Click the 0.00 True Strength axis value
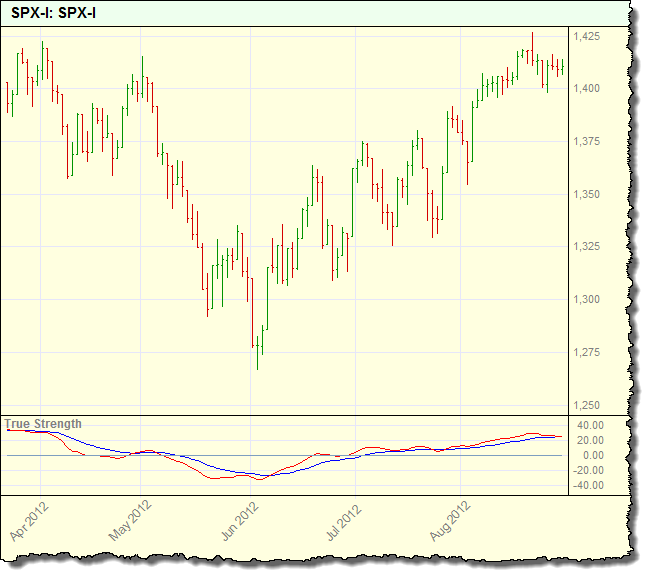 point(594,455)
